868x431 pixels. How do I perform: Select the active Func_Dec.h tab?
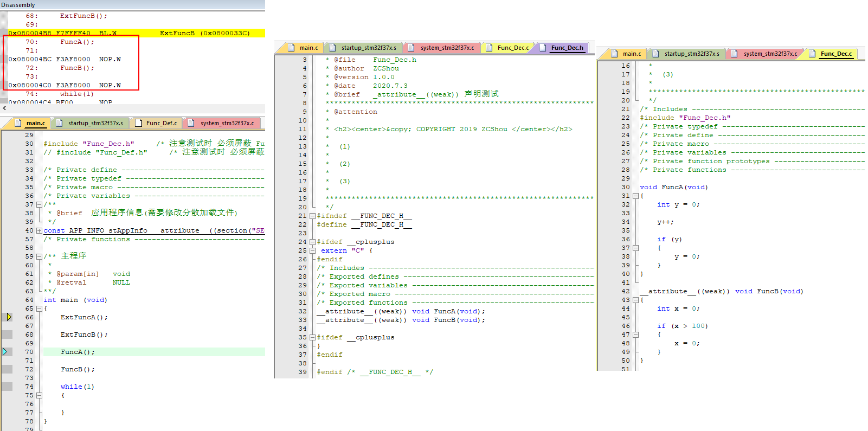[562, 48]
